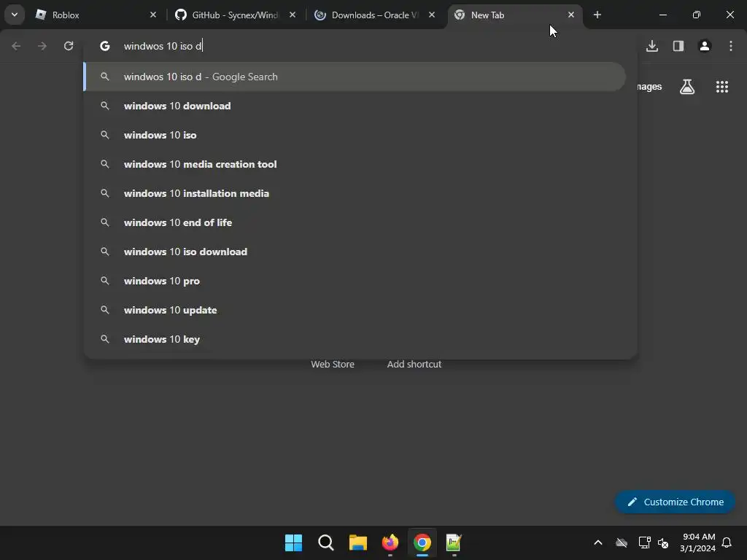747x560 pixels.
Task: Open Firefox from taskbar
Action: [x=390, y=542]
